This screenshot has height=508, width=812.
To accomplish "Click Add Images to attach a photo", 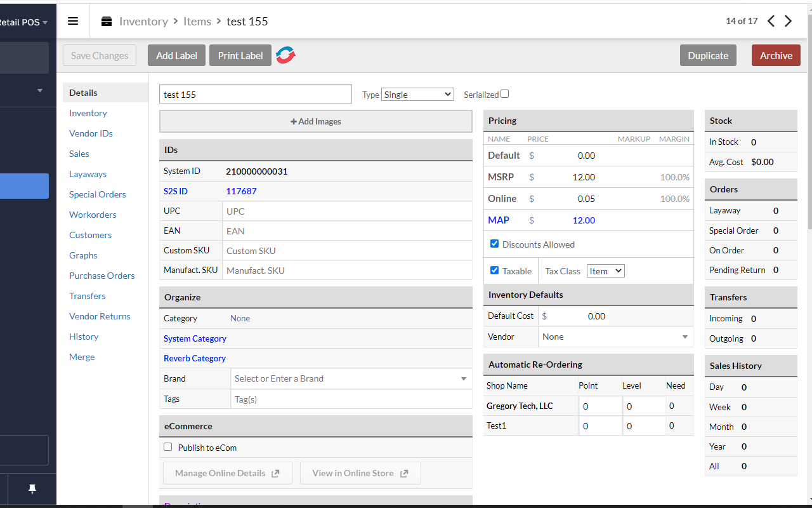I will click(315, 121).
